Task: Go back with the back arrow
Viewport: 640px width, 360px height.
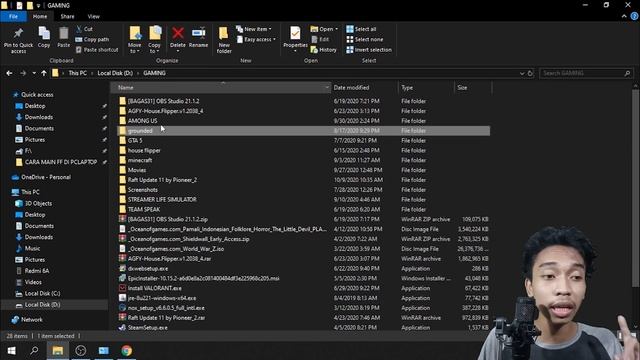Action: [9, 73]
